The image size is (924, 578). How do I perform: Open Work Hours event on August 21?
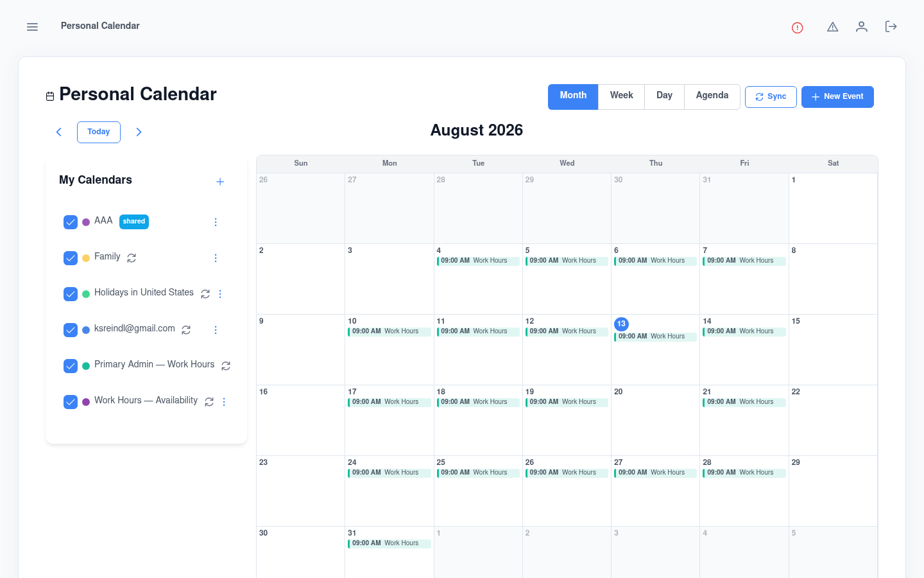point(744,402)
